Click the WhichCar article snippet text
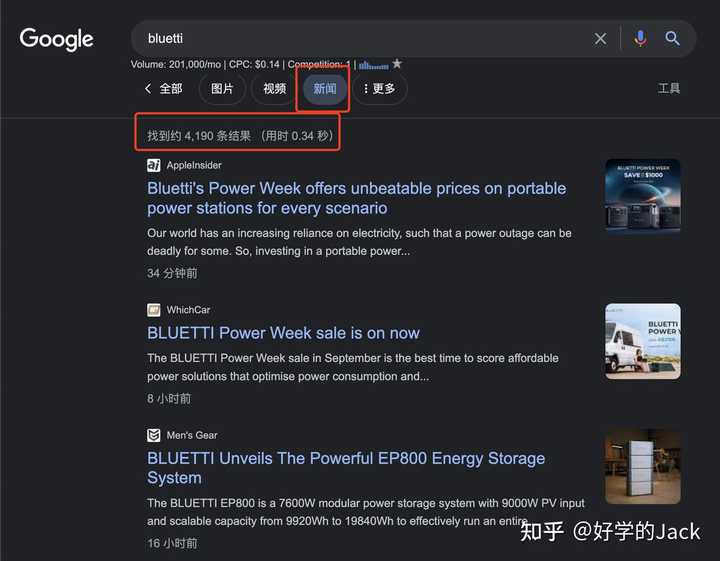Image resolution: width=720 pixels, height=561 pixels. click(353, 367)
